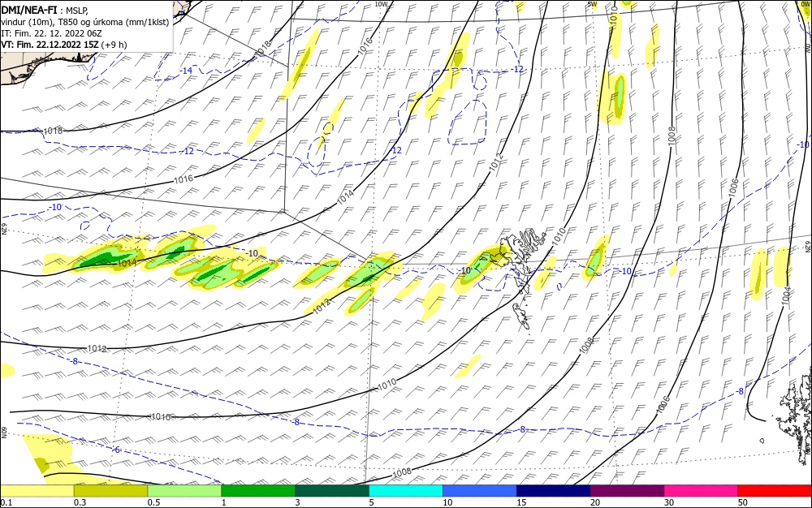This screenshot has width=812, height=508.
Task: Click the red 50 mm legend swatch
Action: (775, 491)
